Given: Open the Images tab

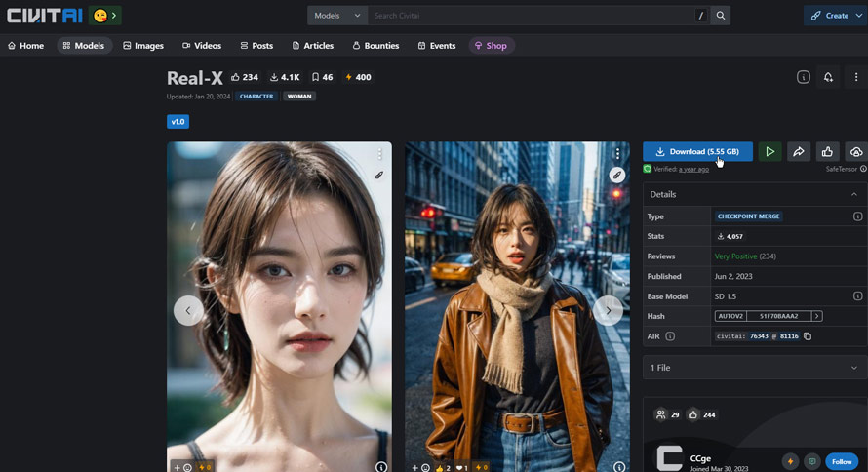Looking at the screenshot, I should click(x=142, y=46).
